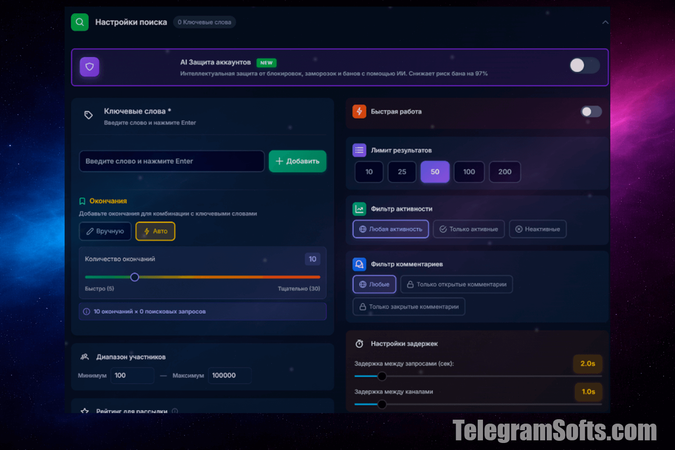
Task: Click the keyword entry input field
Action: [172, 161]
